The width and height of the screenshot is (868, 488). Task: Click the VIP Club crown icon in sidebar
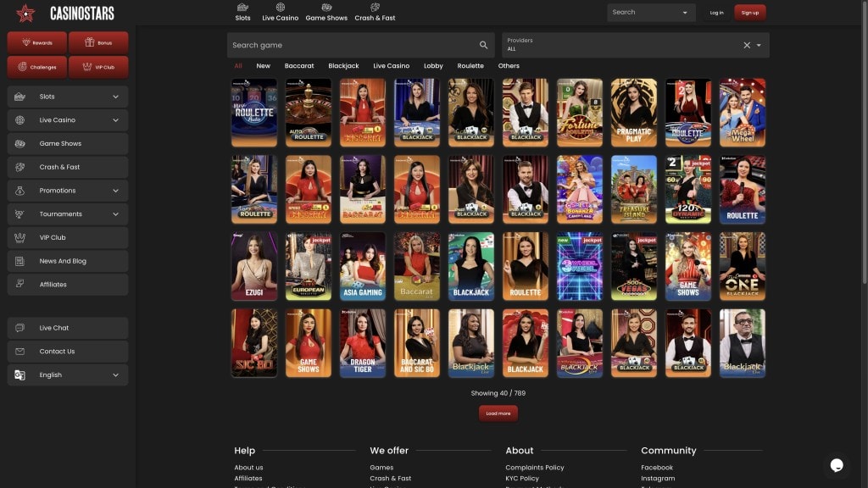click(20, 238)
